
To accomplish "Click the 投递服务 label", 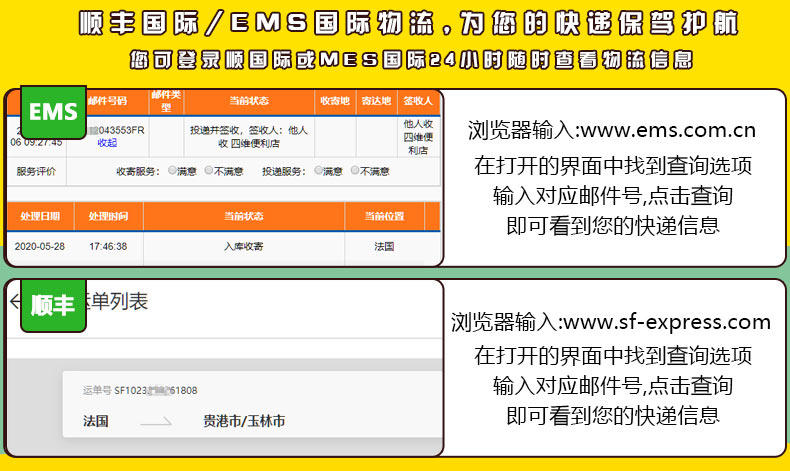I will tap(284, 171).
